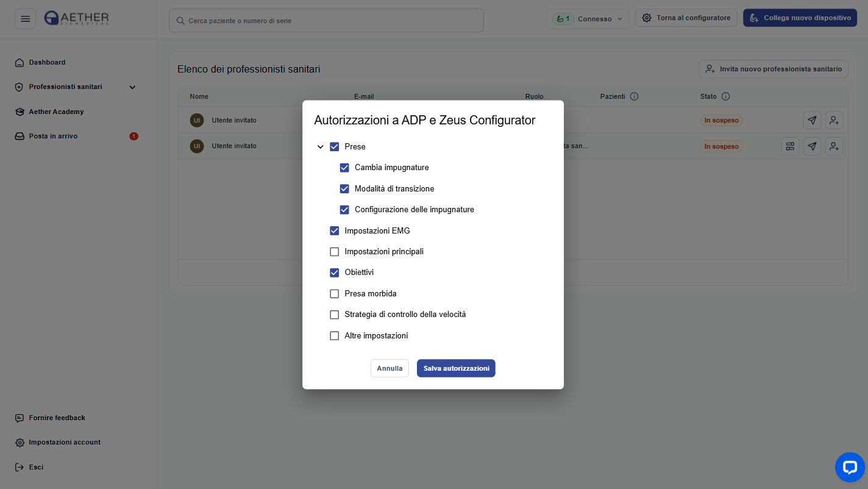Click Salva autorizzazioni button

click(x=456, y=368)
